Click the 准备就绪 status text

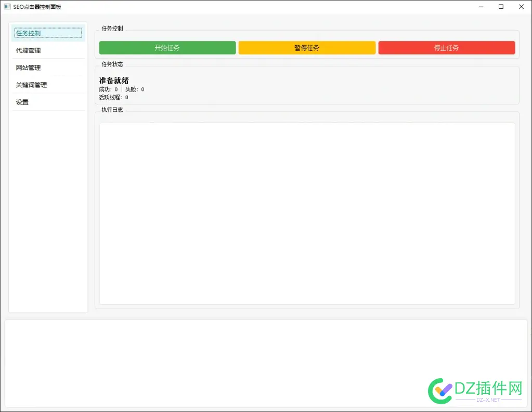click(x=114, y=81)
